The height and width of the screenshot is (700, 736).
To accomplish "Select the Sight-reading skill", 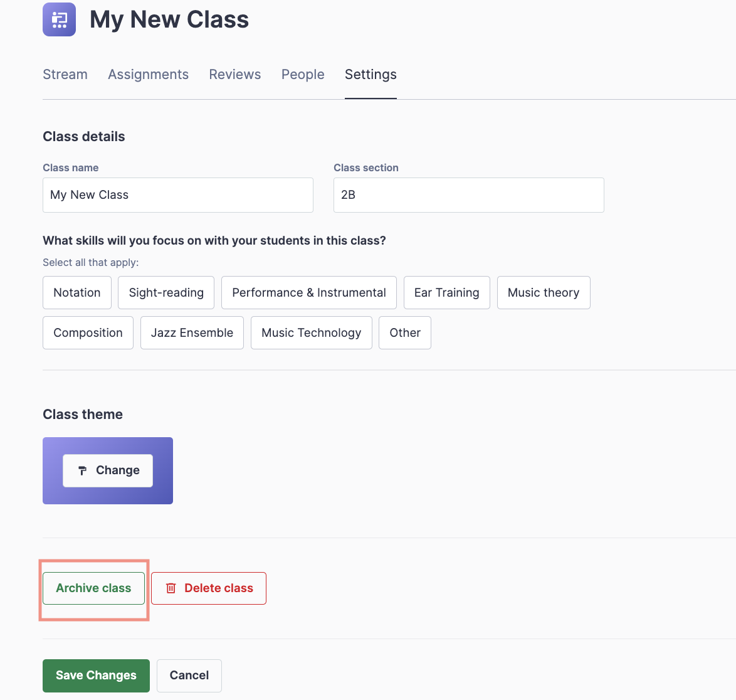I will pos(166,293).
